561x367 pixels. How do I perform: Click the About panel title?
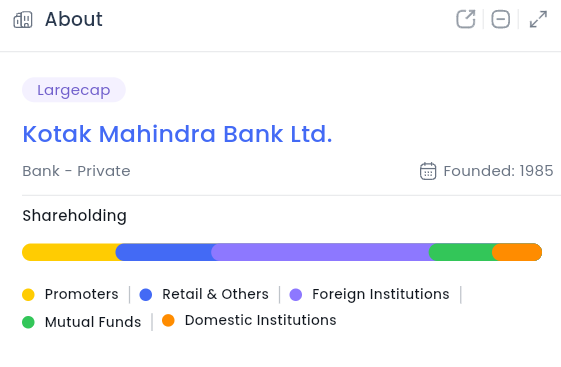click(x=74, y=19)
